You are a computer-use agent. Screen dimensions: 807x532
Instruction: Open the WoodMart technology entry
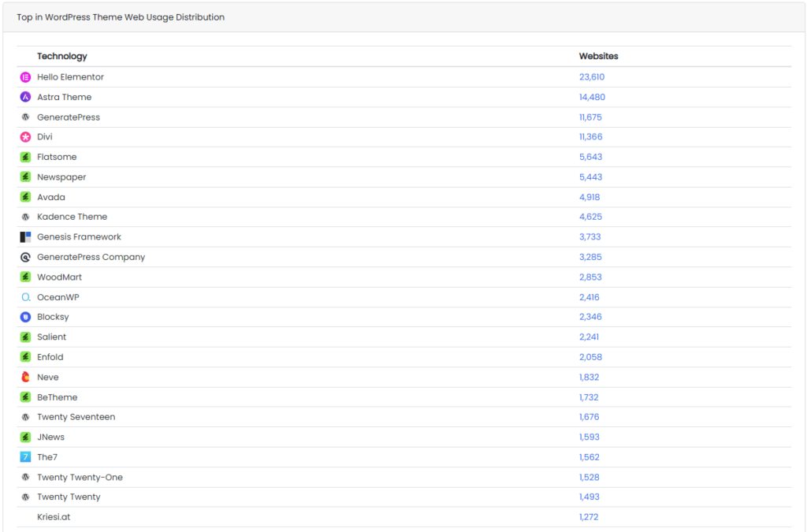59,277
